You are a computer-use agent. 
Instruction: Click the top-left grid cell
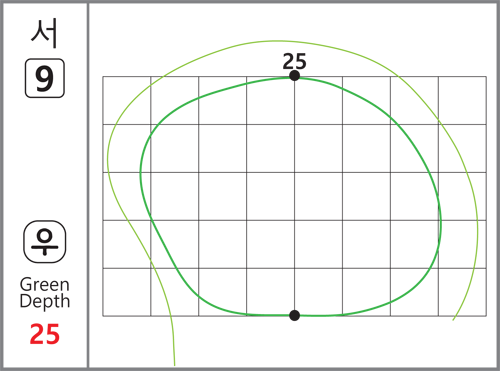pyautogui.click(x=127, y=100)
